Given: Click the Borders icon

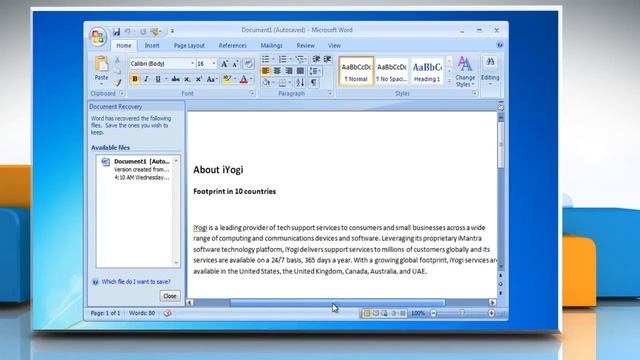Looking at the screenshot, I should tap(282, 83).
